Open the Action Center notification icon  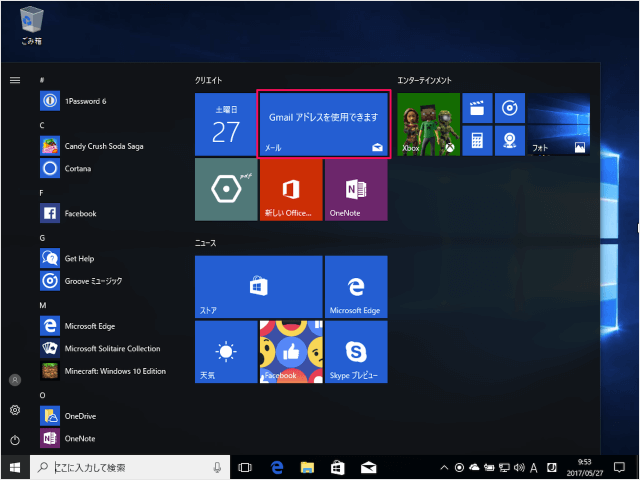[x=619, y=467]
